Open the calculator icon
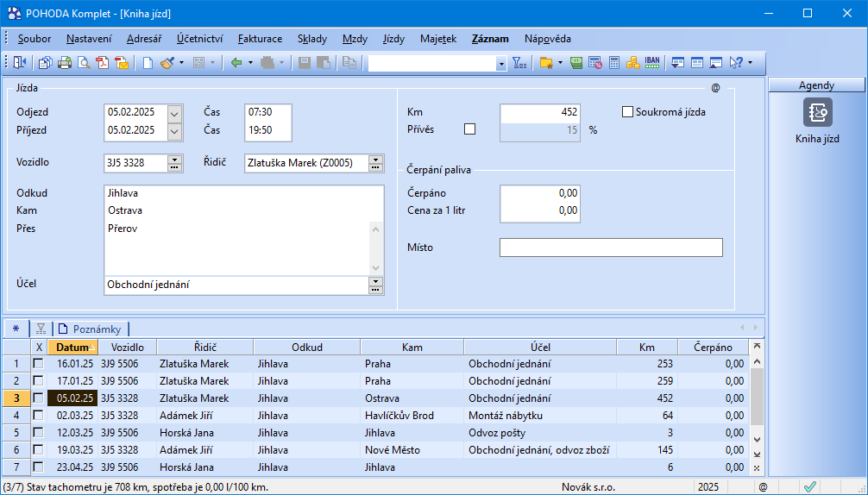 [x=614, y=63]
